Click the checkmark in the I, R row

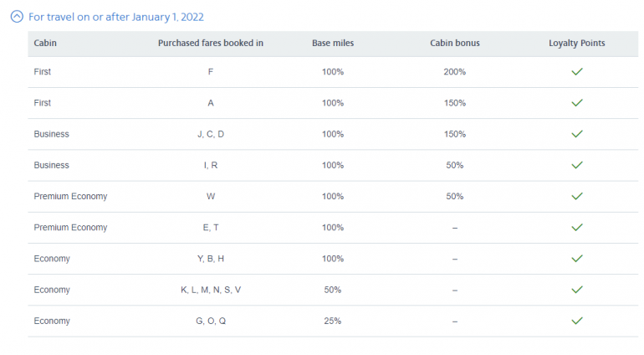pyautogui.click(x=576, y=165)
